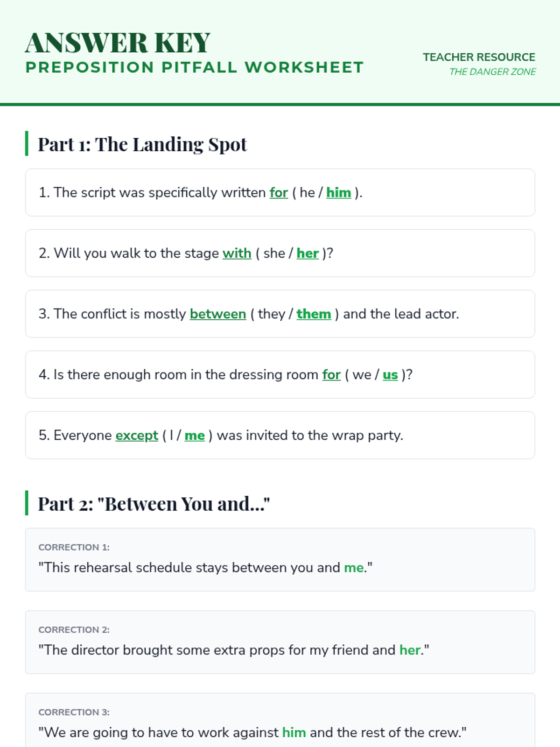The width and height of the screenshot is (560, 747).
Task: Select the underlined answer "her" in question 2
Action: tap(308, 254)
